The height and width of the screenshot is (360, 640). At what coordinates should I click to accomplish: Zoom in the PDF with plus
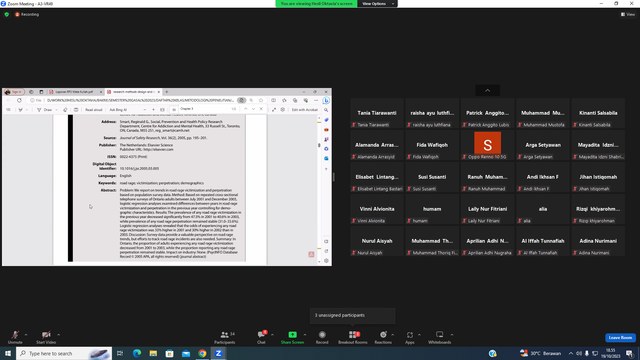153,110
